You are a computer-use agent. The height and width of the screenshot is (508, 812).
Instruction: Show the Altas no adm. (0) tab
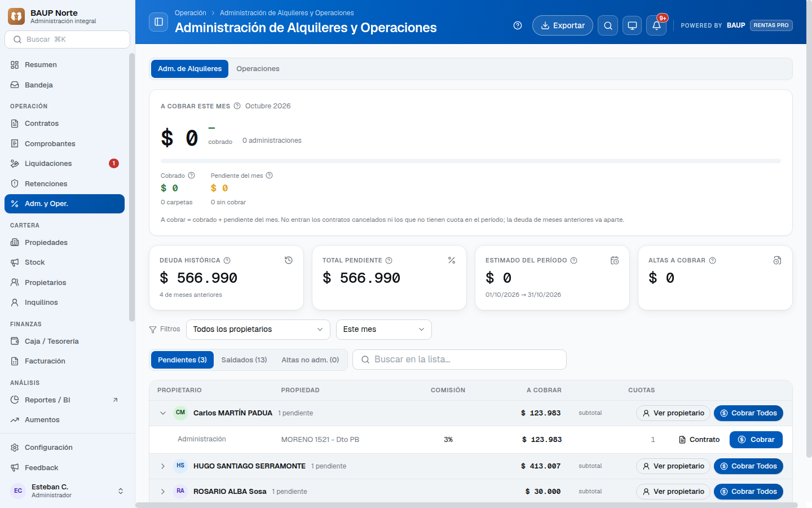[310, 360]
